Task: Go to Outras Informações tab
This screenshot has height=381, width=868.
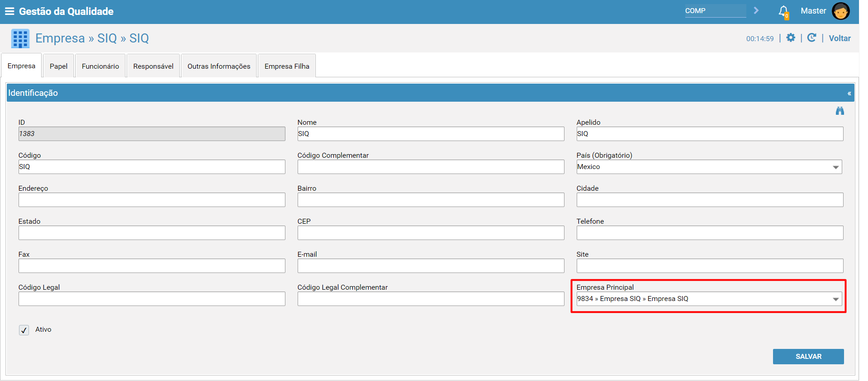Action: point(219,66)
